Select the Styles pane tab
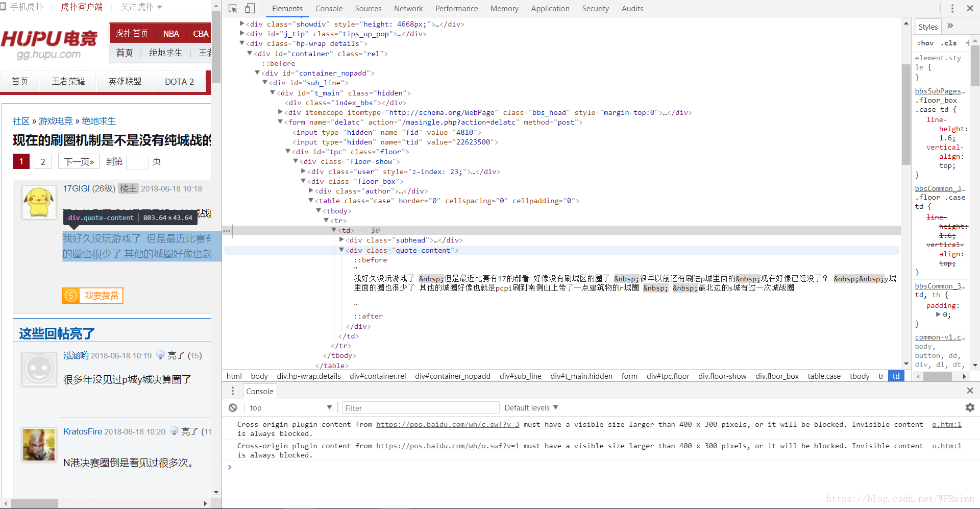Image resolution: width=980 pixels, height=509 pixels. point(928,27)
